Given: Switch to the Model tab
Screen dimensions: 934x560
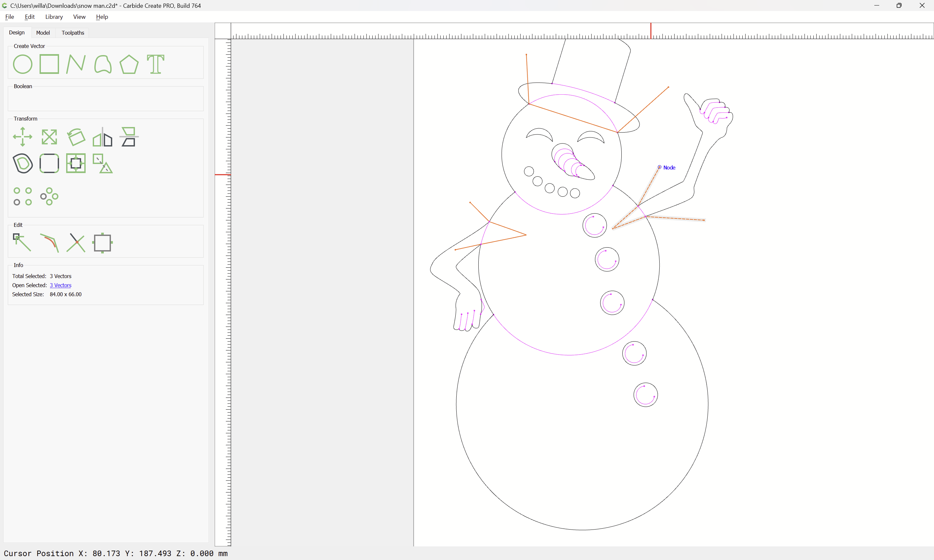Looking at the screenshot, I should tap(43, 33).
